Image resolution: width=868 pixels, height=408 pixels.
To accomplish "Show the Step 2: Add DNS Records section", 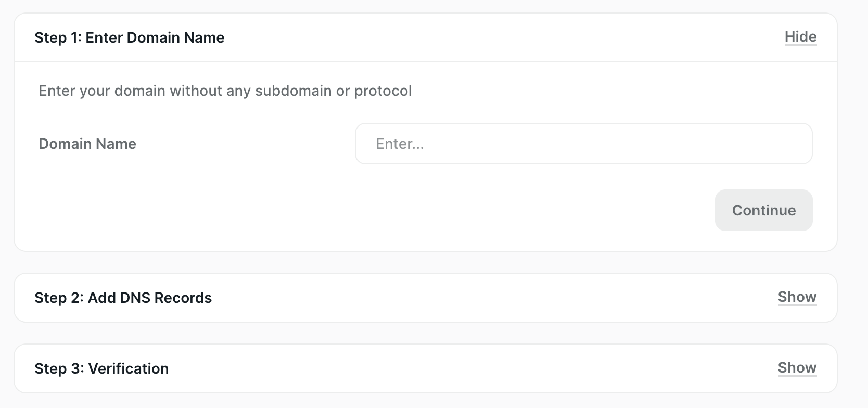I will pyautogui.click(x=797, y=297).
